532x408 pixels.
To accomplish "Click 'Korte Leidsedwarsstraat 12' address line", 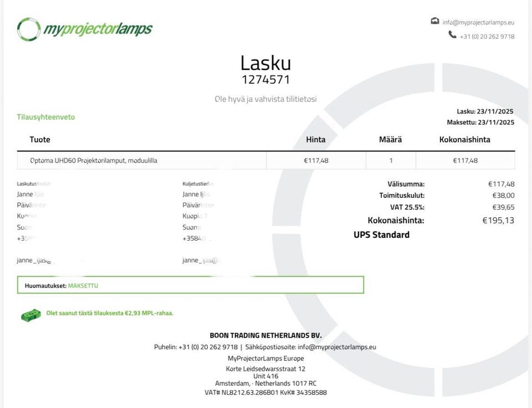I will (x=265, y=369).
